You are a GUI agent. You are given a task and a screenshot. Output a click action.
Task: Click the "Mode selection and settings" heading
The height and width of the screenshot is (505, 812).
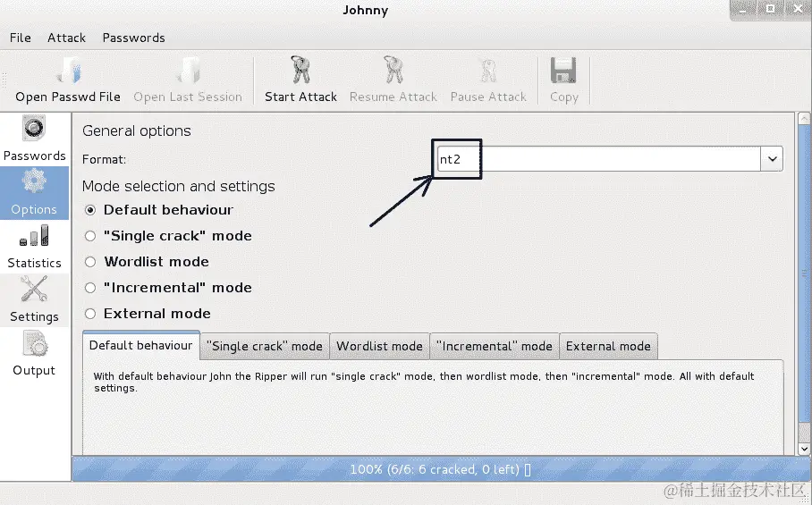pos(179,186)
